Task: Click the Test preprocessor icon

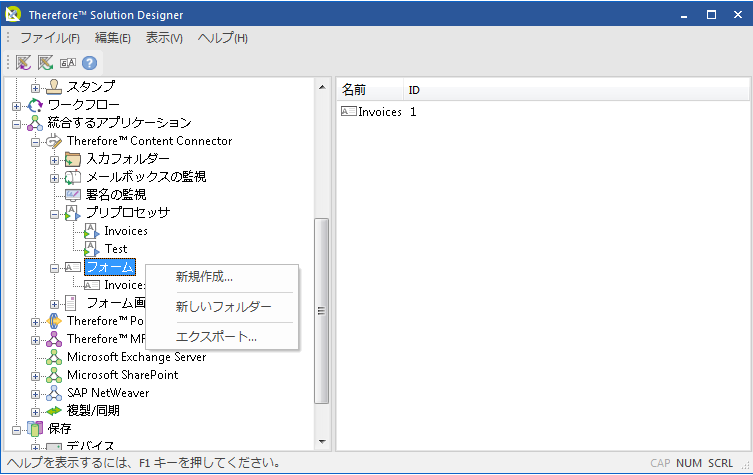Action: [x=91, y=249]
